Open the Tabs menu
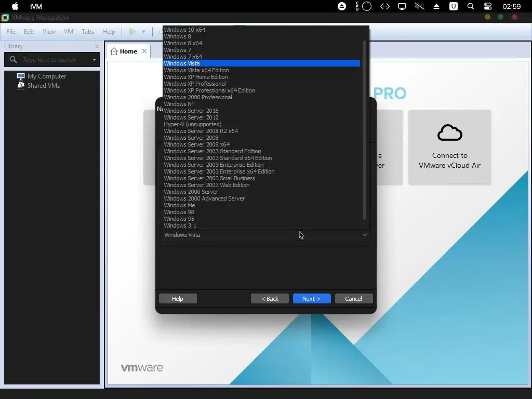The height and width of the screenshot is (399, 532). (x=87, y=32)
